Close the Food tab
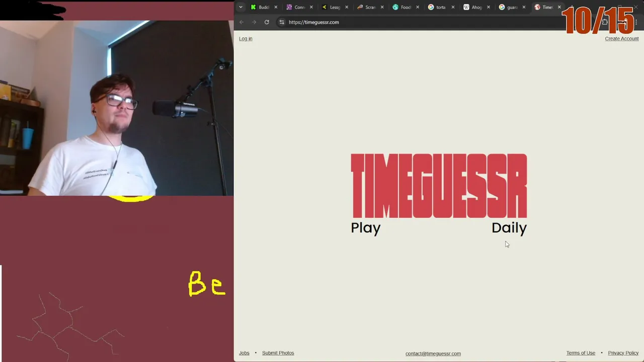 pyautogui.click(x=417, y=7)
